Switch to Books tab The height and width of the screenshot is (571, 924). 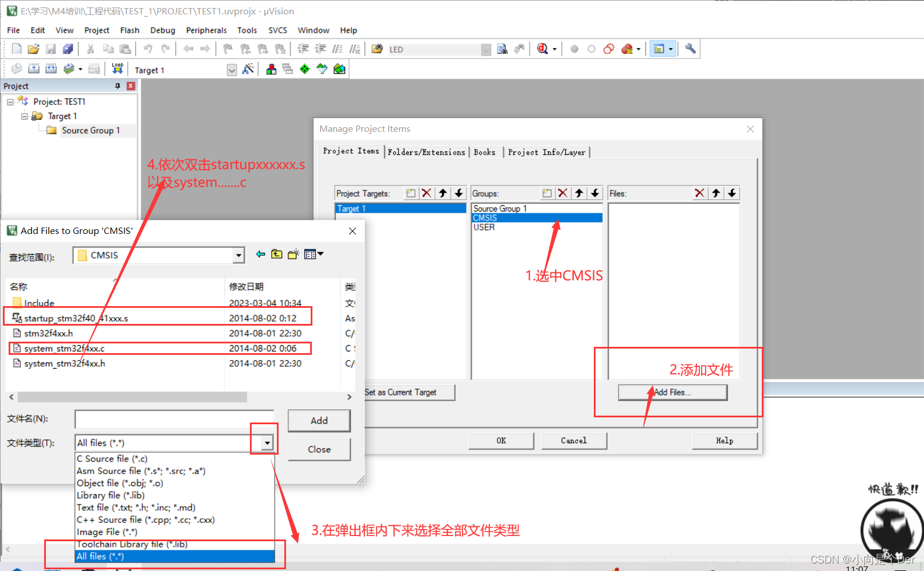484,152
